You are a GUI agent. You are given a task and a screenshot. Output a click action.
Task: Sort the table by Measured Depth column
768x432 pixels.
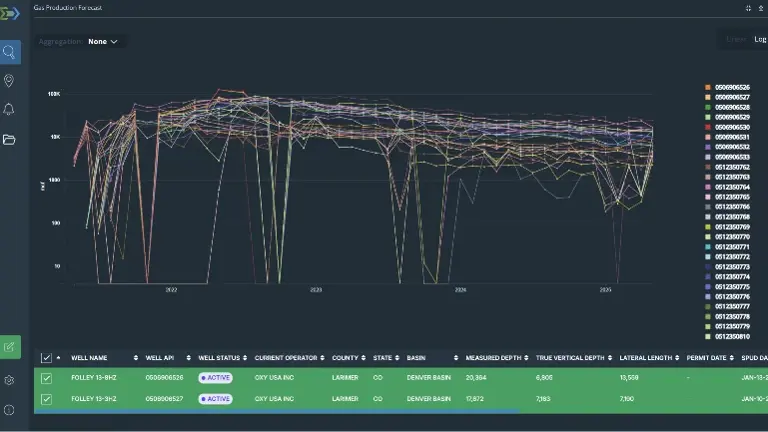click(490, 357)
